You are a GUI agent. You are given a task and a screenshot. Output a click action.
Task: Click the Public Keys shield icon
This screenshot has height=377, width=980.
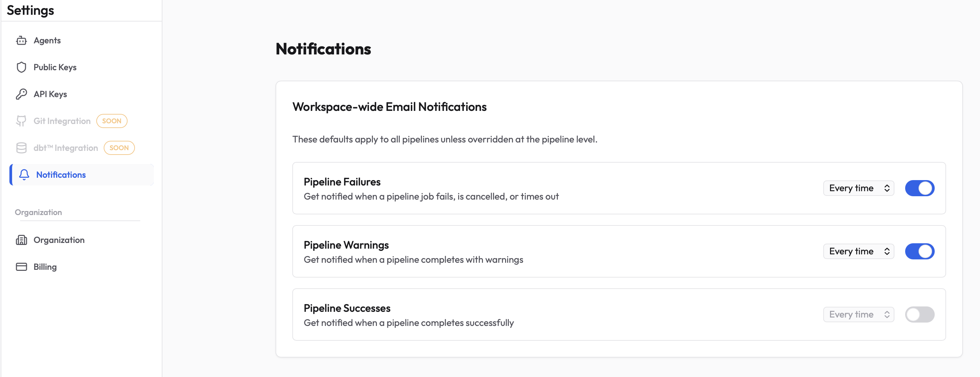[22, 67]
